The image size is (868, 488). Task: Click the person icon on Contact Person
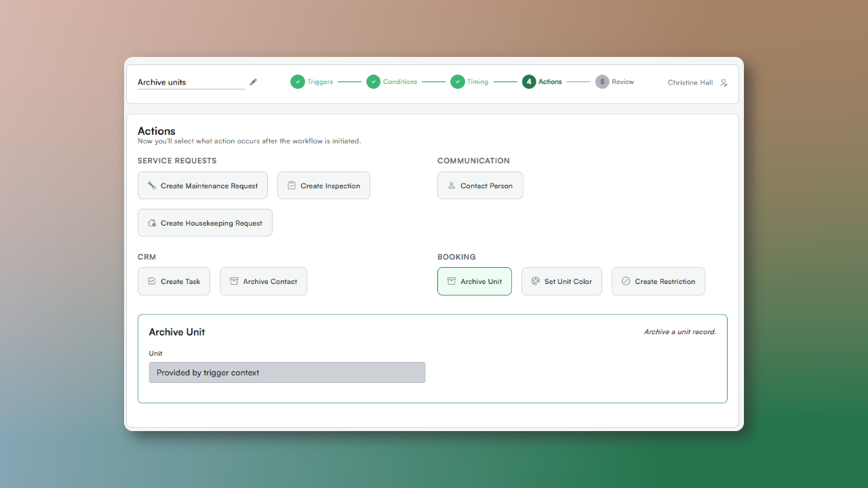point(452,186)
